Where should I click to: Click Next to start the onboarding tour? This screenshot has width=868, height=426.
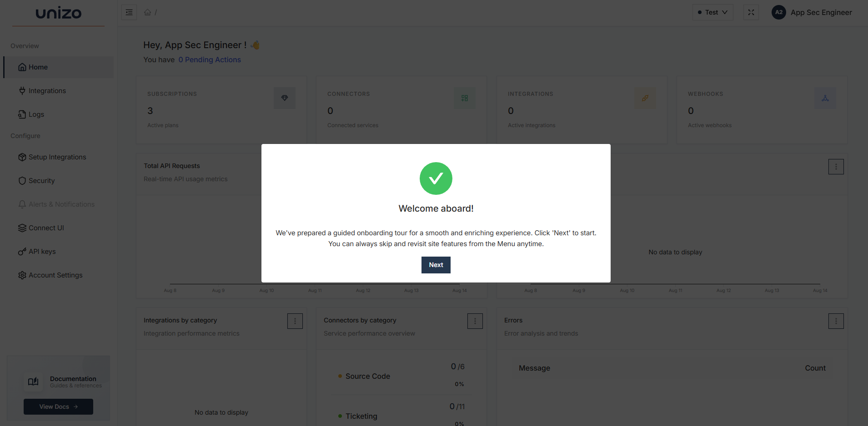point(436,265)
